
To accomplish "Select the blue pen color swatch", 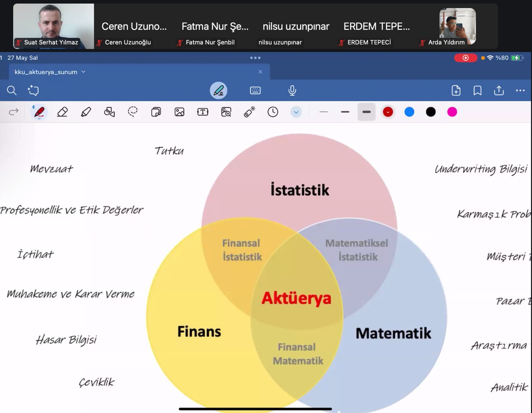I will pos(409,112).
